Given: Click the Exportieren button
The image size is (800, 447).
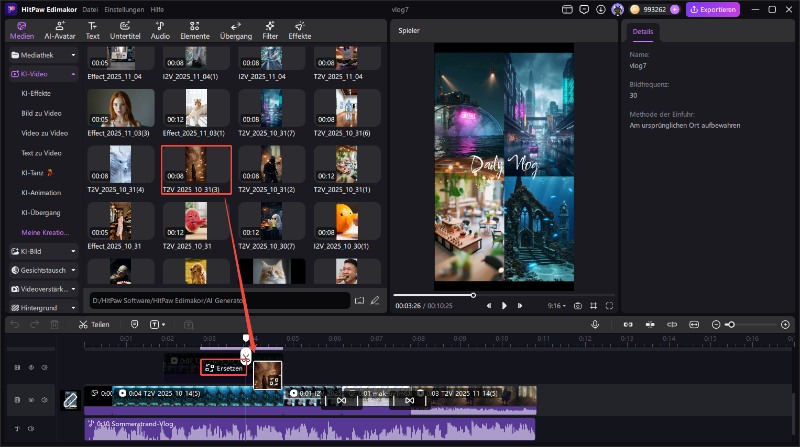Looking at the screenshot, I should [712, 9].
